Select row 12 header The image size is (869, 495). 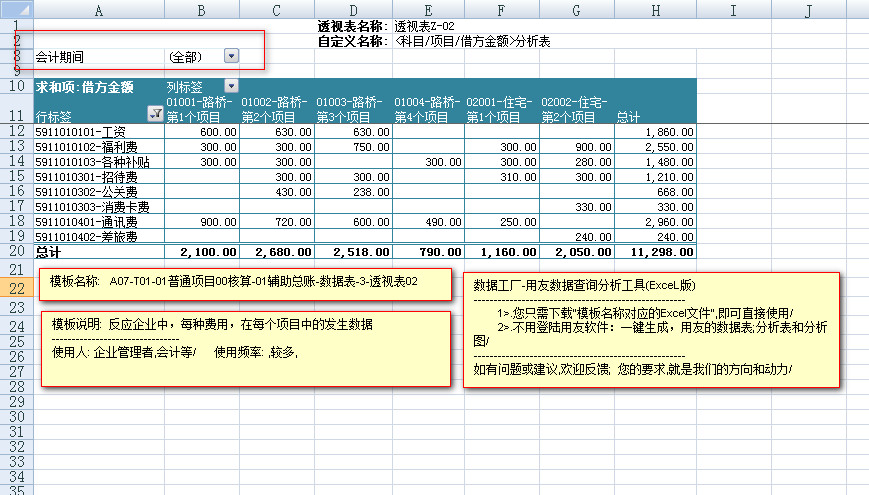point(16,131)
